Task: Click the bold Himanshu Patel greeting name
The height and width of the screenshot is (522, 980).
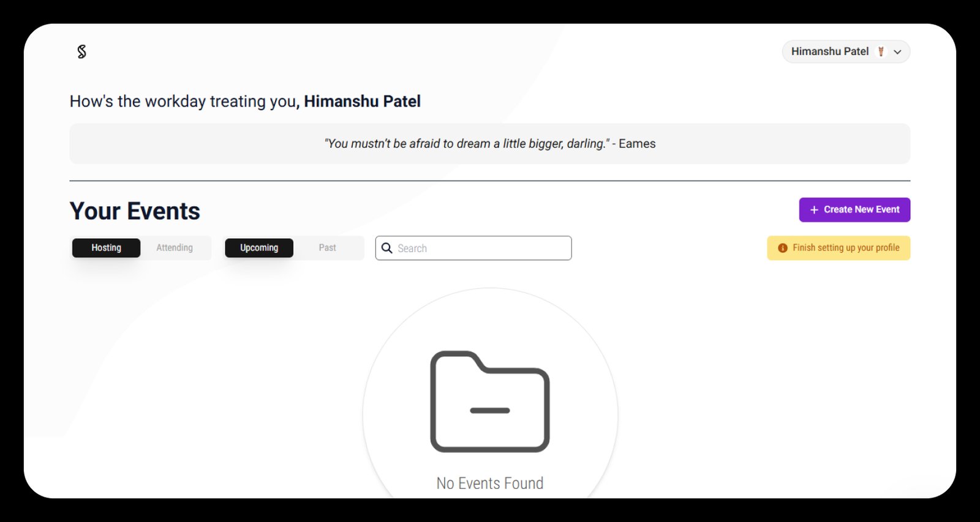Action: (x=362, y=102)
